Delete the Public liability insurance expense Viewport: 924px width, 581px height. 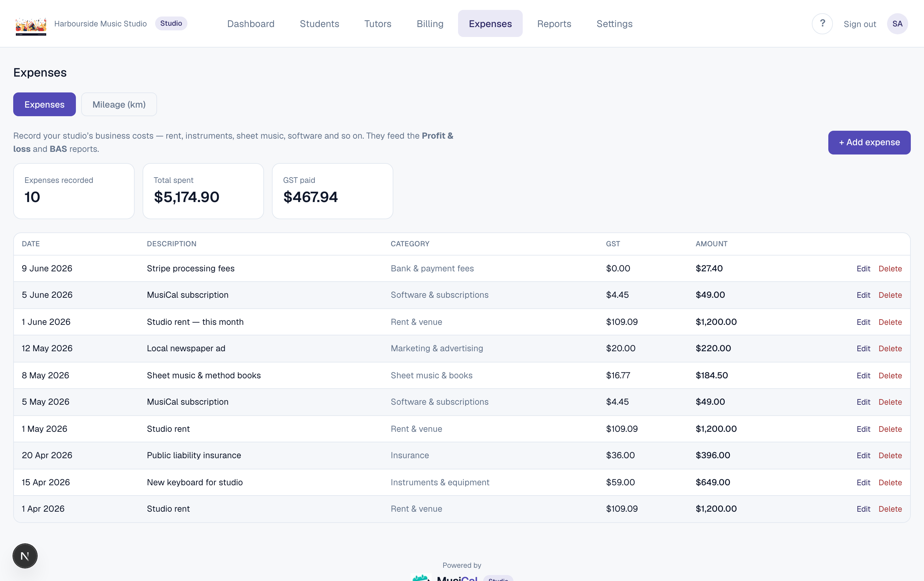point(890,456)
